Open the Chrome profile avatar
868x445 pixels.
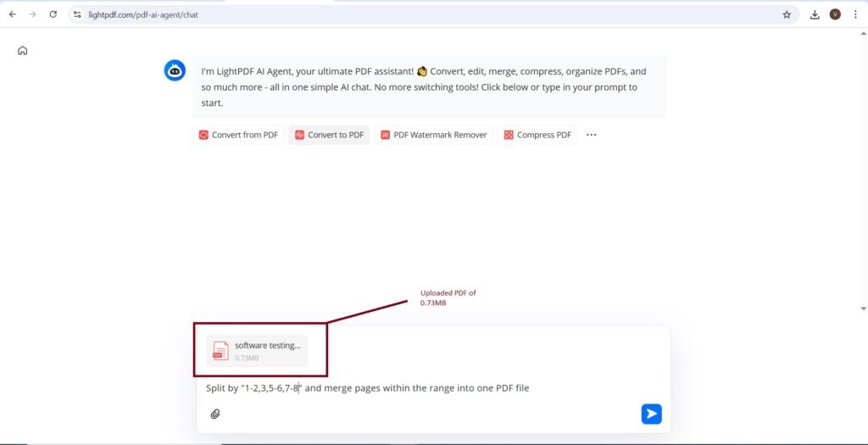(x=835, y=14)
